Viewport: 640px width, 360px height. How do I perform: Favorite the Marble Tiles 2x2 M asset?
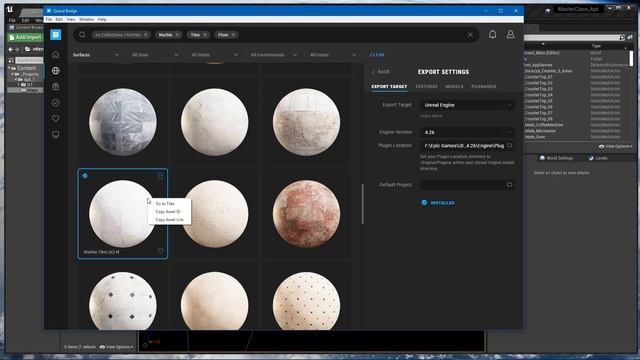pos(160,251)
